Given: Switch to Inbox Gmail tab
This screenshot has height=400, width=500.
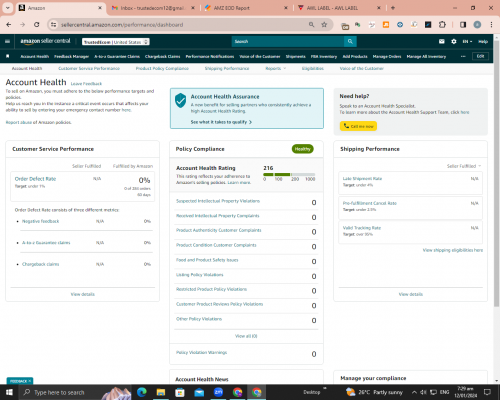Looking at the screenshot, I should click(x=152, y=8).
